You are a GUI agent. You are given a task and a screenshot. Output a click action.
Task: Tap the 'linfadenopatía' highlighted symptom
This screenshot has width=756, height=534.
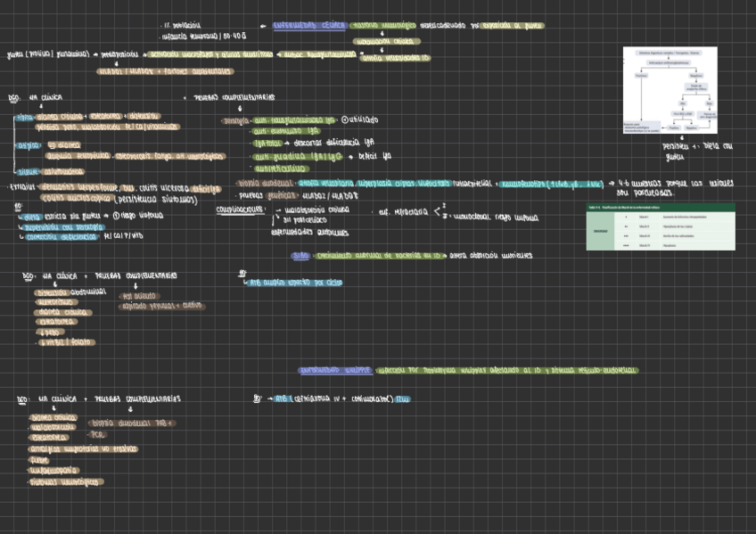[53, 471]
